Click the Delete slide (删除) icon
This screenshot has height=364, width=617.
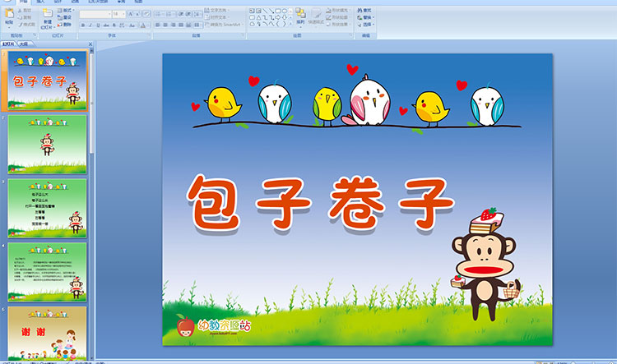(x=66, y=24)
